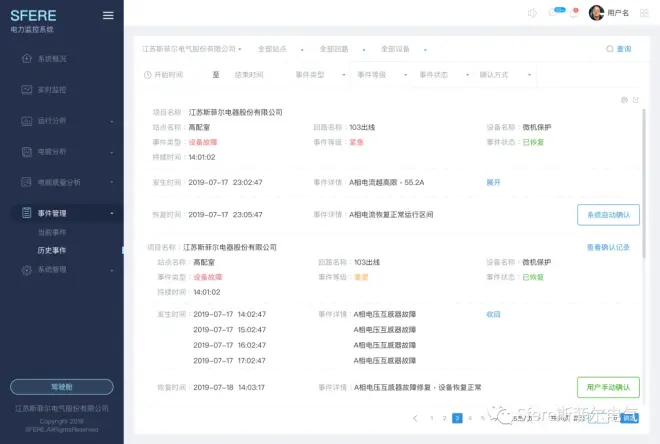The height and width of the screenshot is (444, 660).
Task: Open the 事件类型 filter dropdown
Action: 320,75
